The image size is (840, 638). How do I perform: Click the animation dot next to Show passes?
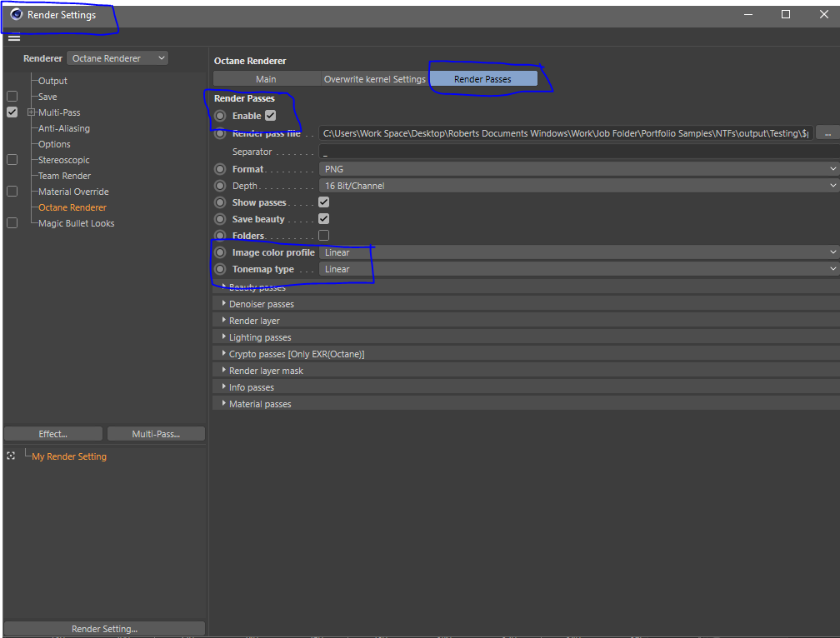(x=220, y=202)
